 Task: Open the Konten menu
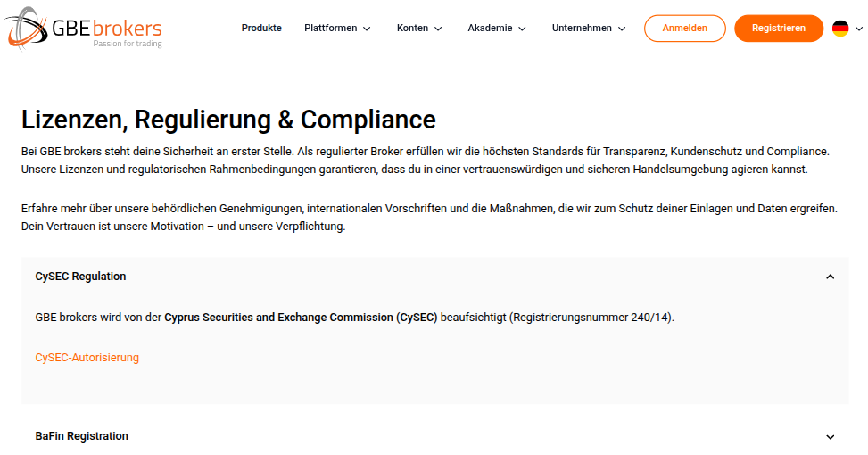point(412,29)
